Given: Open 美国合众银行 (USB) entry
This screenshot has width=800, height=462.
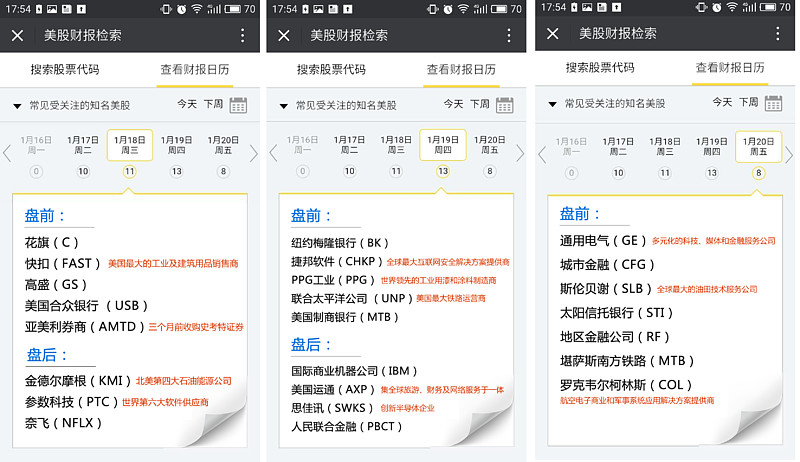Looking at the screenshot, I should point(86,305).
